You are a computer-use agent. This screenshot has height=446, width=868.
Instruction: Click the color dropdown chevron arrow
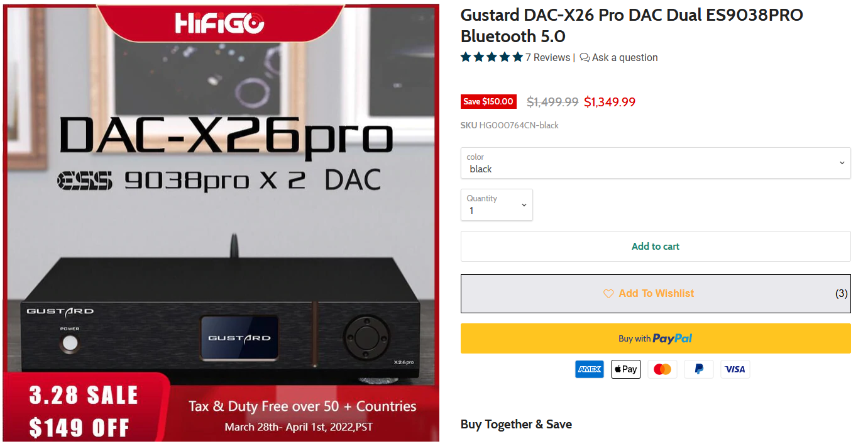842,163
